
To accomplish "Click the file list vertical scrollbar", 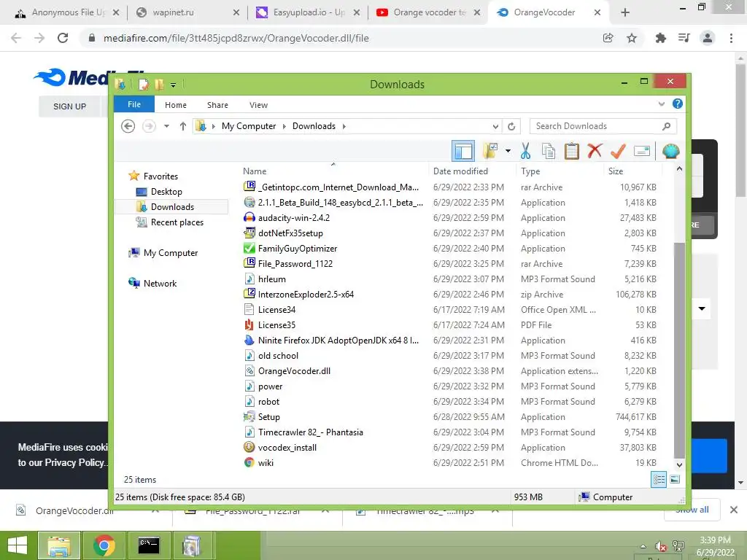I will 679,350.
